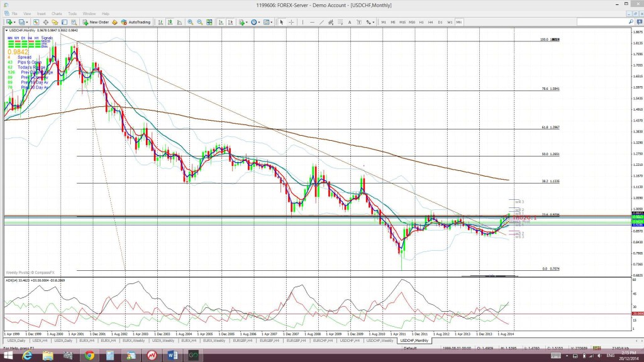Tile chart windows icon
Viewport: 644px width, 362px height.
click(209, 22)
